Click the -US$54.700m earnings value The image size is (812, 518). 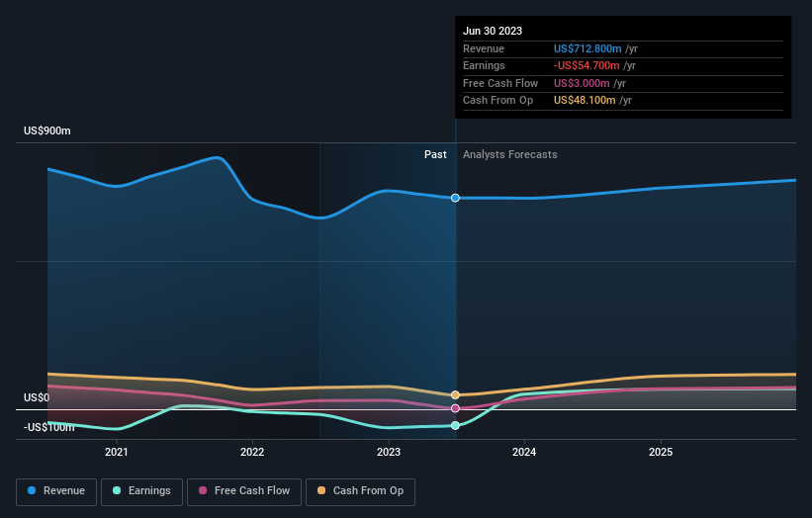pos(586,65)
